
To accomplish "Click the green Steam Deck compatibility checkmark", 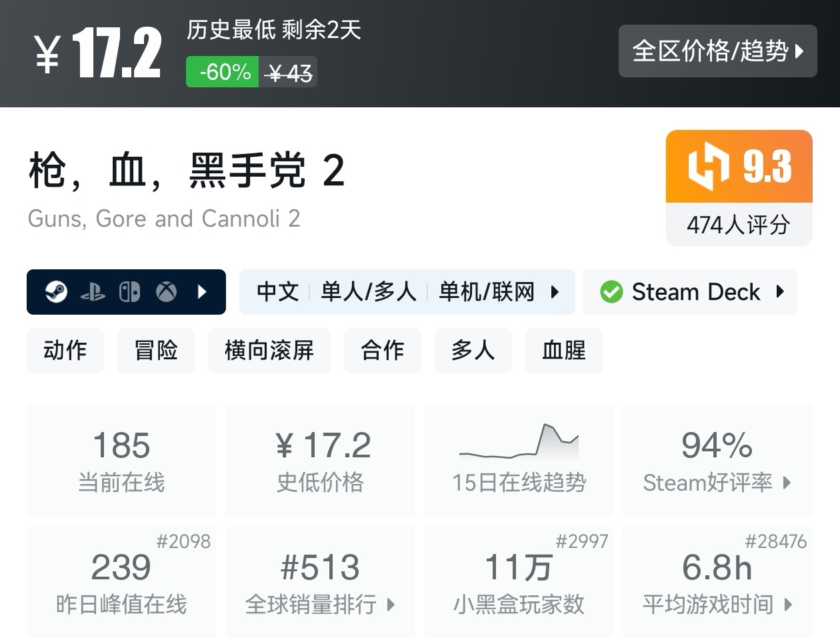I will pos(611,291).
